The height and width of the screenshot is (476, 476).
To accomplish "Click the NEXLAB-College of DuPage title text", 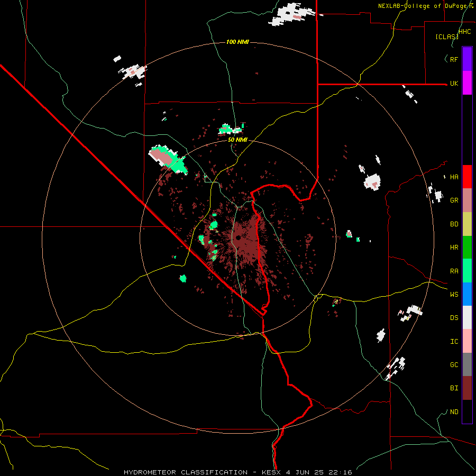I will coord(424,6).
